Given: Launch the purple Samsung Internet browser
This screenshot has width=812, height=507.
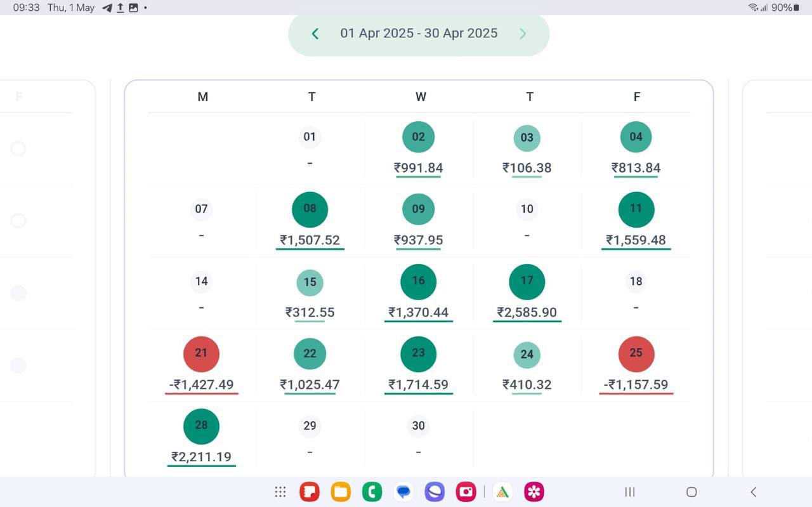Looking at the screenshot, I should [x=435, y=492].
